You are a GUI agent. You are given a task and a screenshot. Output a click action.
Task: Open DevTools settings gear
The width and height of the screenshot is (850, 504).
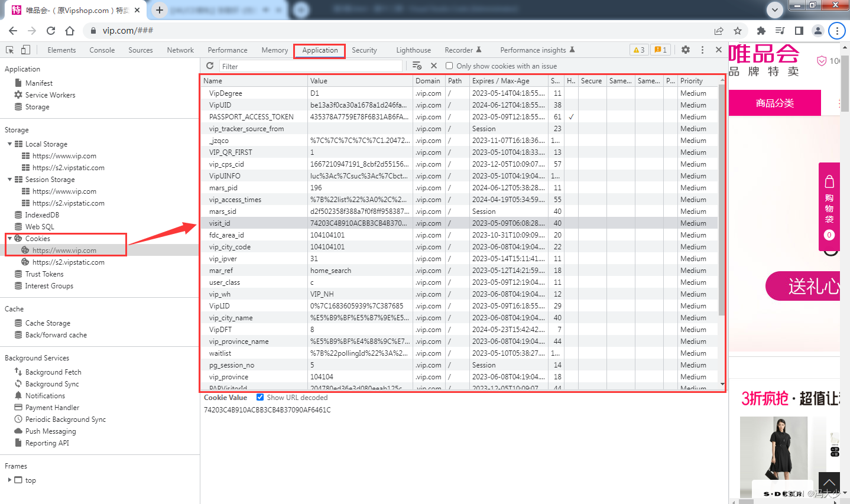[x=686, y=50]
